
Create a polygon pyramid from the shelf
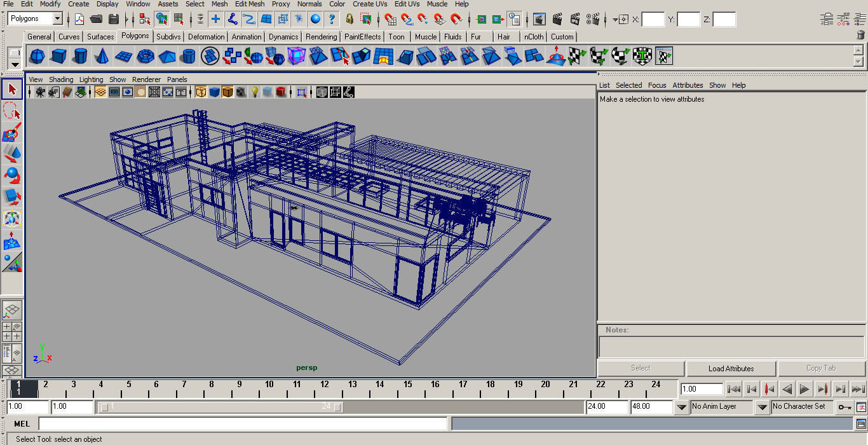[167, 56]
